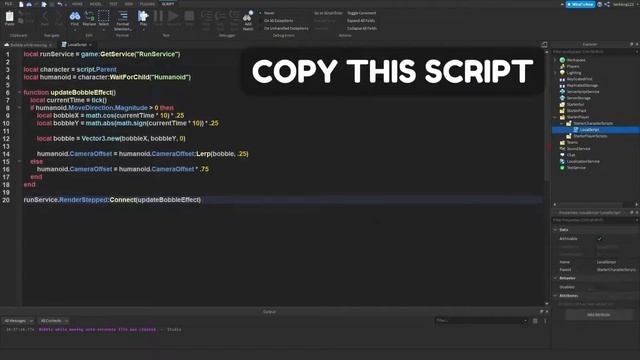This screenshot has width=640, height=360.
Task: Expand the Workspace tree node
Action: coord(555,60)
